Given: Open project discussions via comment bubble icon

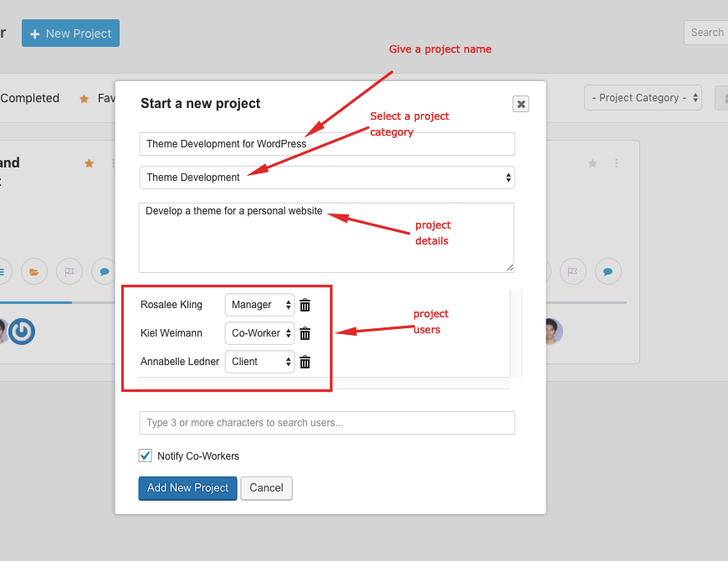Looking at the screenshot, I should coord(104,271).
